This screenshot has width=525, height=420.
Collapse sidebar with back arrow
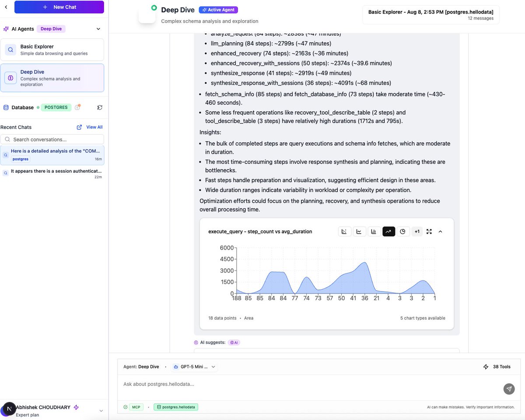pyautogui.click(x=6, y=7)
